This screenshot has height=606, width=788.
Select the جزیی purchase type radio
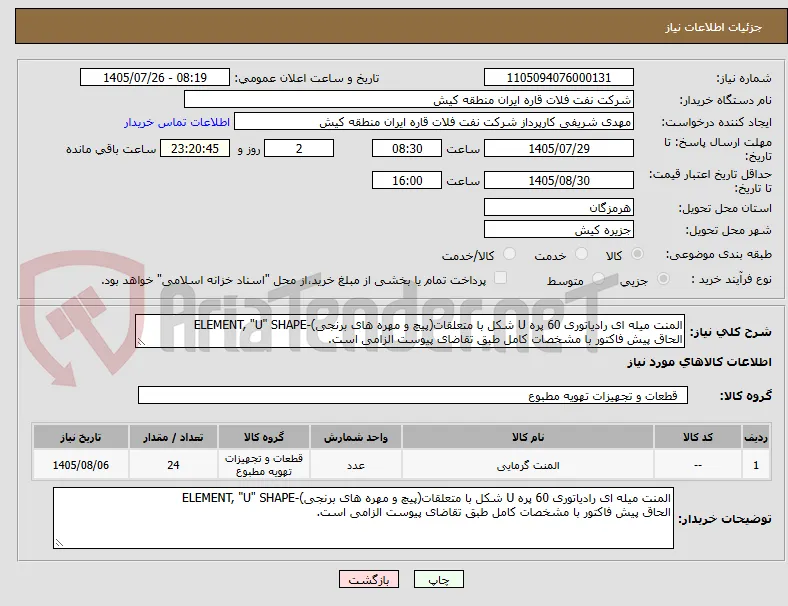pyautogui.click(x=663, y=279)
